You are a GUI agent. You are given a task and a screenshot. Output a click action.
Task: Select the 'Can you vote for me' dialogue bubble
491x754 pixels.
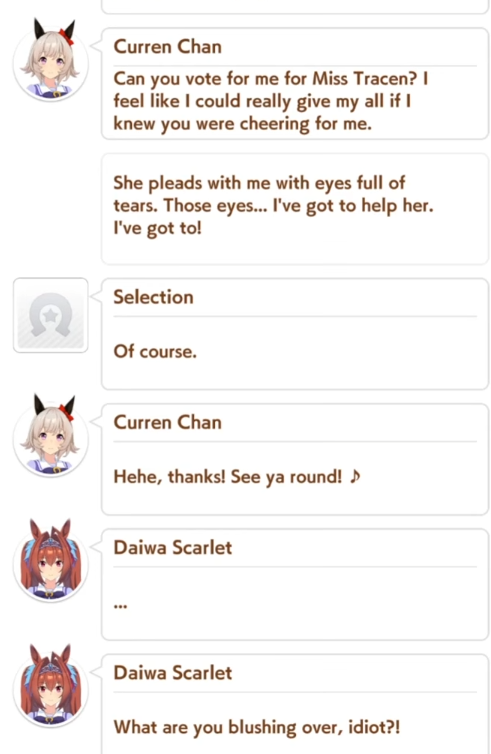[295, 84]
